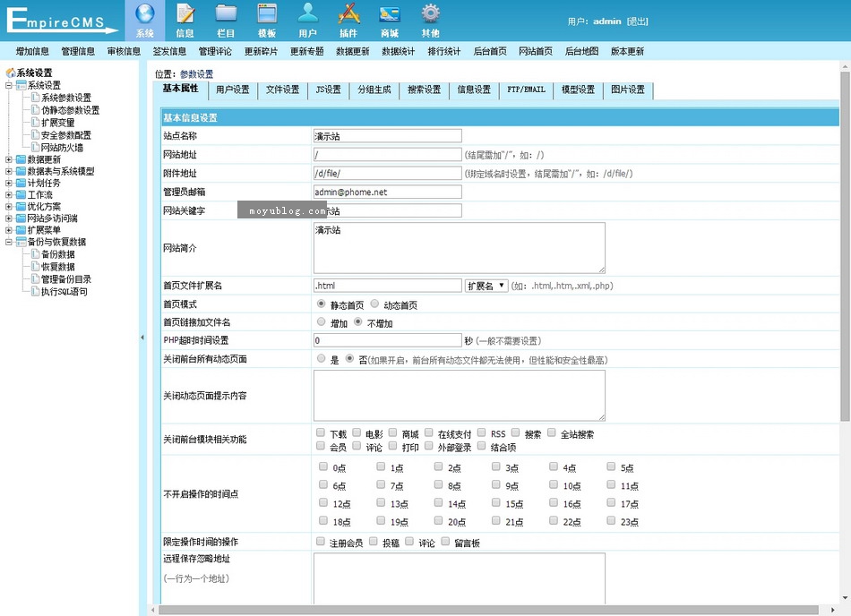This screenshot has height=616, width=851.
Task: Select 静态首页 radio option
Action: point(321,304)
